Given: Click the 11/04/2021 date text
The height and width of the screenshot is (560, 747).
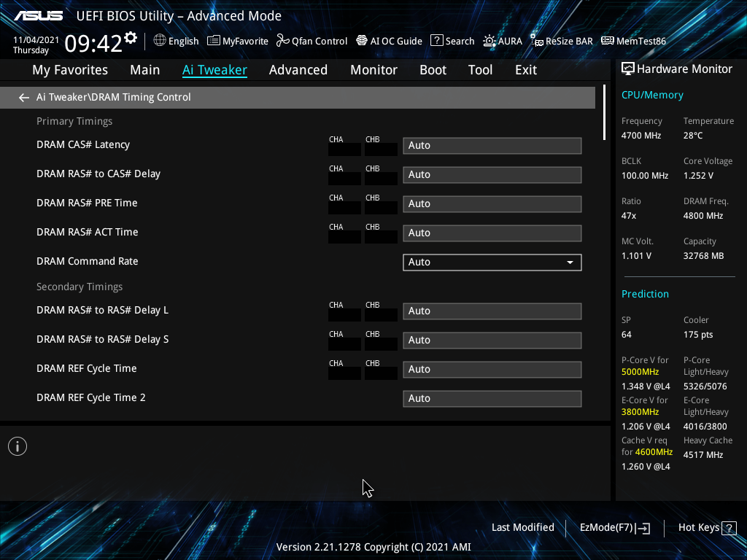Looking at the screenshot, I should (36, 40).
